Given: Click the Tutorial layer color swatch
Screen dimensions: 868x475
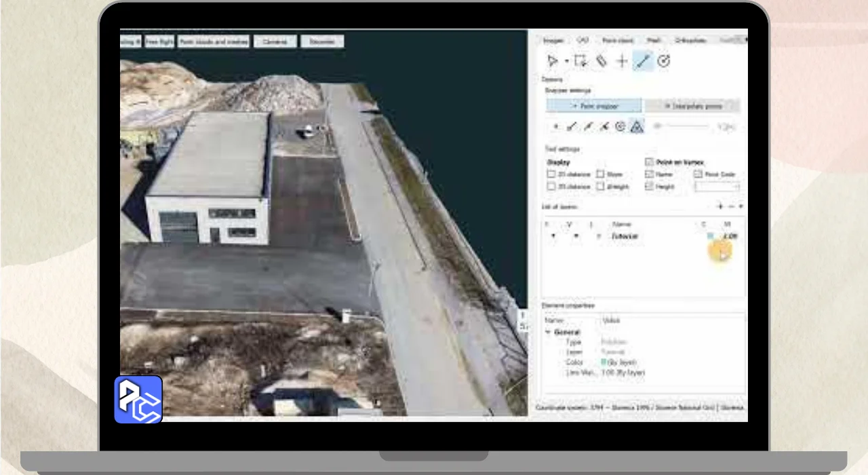Looking at the screenshot, I should click(x=710, y=236).
